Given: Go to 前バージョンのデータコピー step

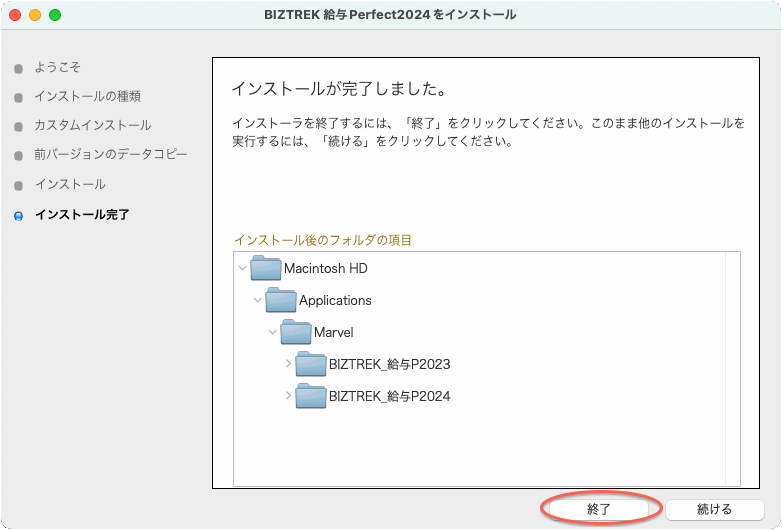Looking at the screenshot, I should click(110, 155).
